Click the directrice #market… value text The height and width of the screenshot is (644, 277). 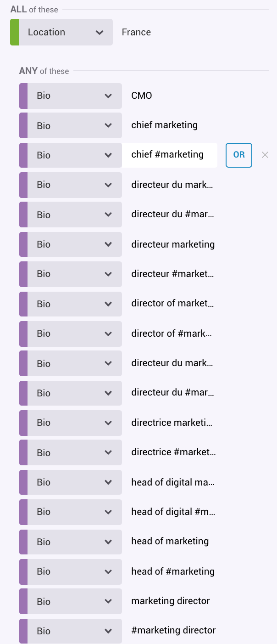tap(173, 452)
